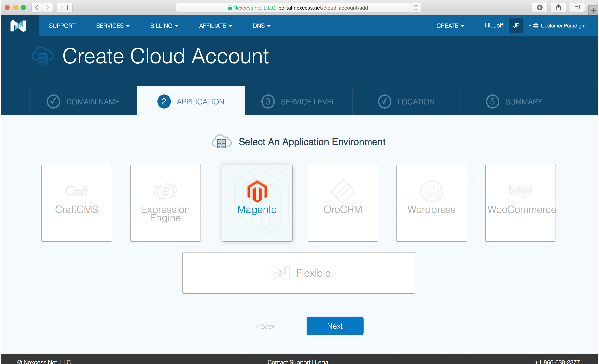Screen dimensions: 599x364
Task: Go to the Domain Name step
Action: [83, 101]
